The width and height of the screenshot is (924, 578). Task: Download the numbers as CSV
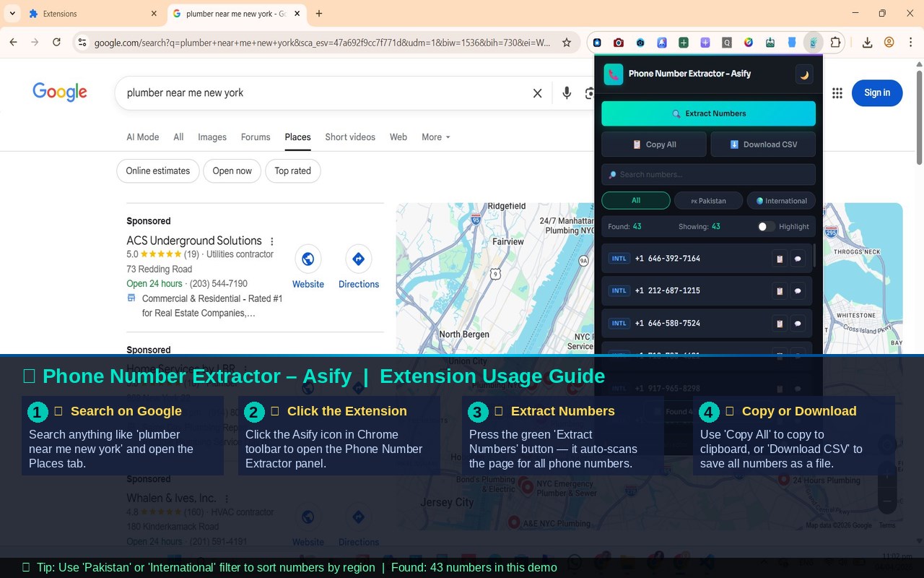tap(763, 144)
